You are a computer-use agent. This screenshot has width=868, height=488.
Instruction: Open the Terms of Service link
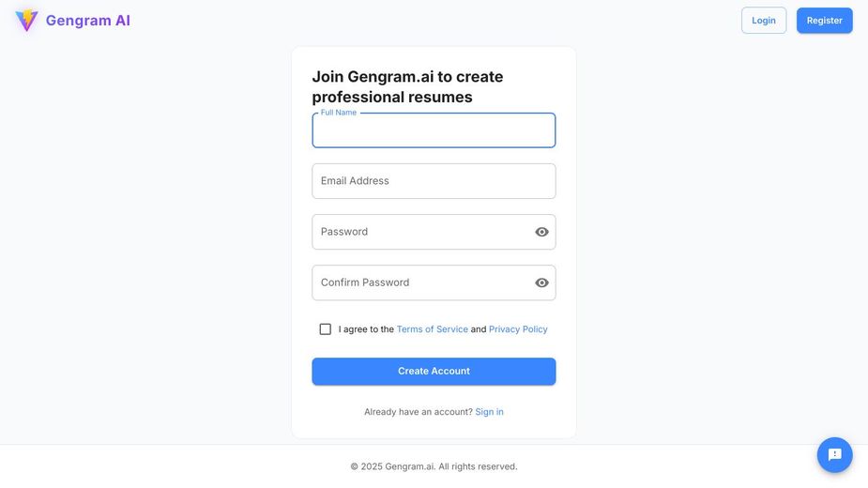432,329
